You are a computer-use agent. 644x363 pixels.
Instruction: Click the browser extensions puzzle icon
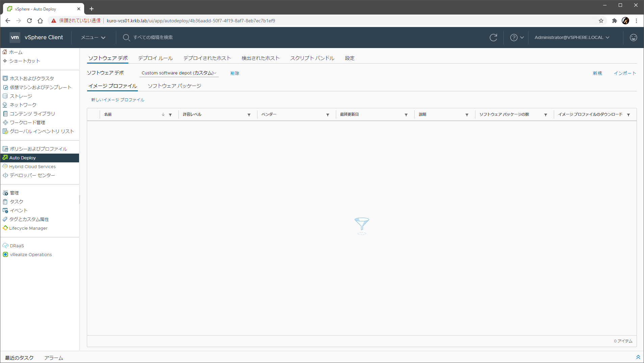(614, 21)
